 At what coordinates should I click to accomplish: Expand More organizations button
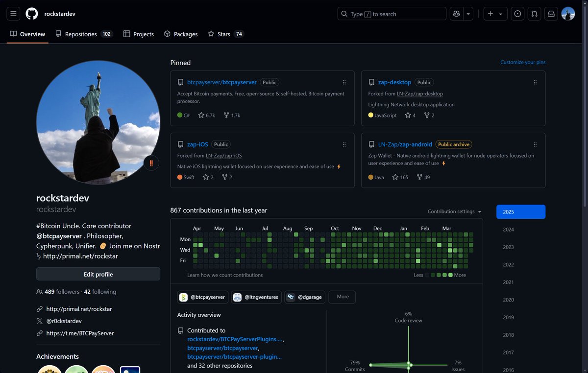pos(343,297)
